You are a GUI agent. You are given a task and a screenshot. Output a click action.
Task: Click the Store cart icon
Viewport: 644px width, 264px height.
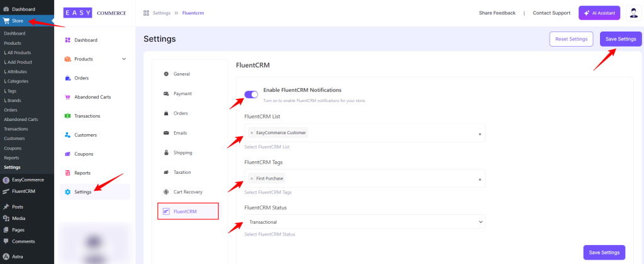(6, 21)
